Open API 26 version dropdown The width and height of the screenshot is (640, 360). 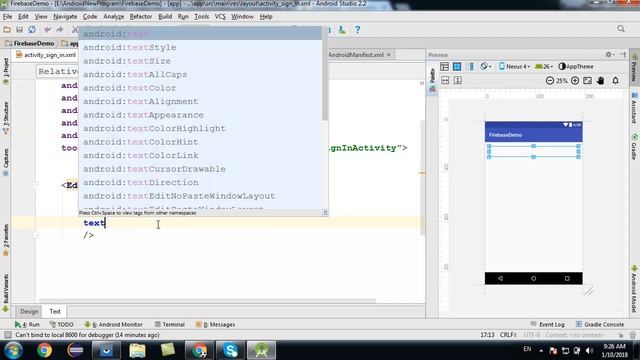pos(544,67)
